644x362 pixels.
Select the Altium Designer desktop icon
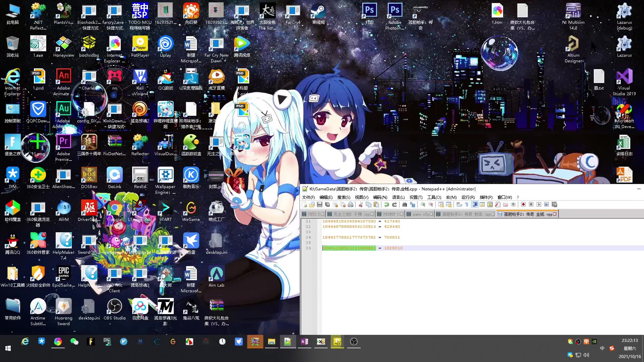tap(573, 49)
